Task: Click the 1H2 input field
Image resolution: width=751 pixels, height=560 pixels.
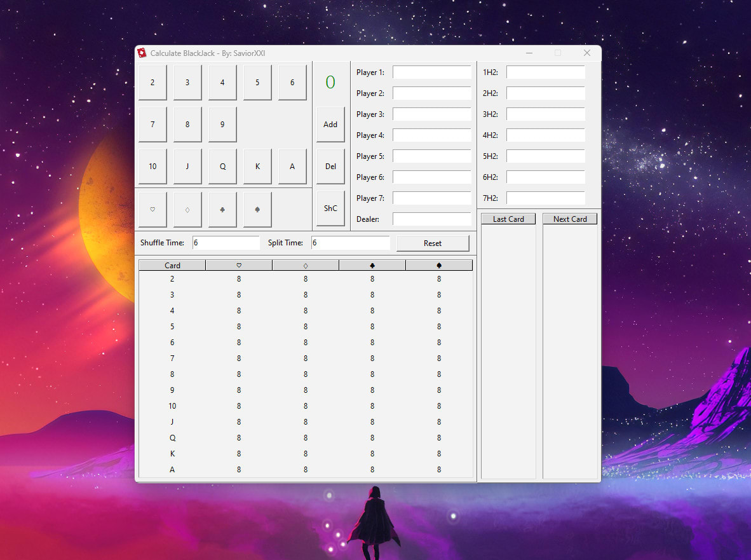Action: tap(546, 72)
